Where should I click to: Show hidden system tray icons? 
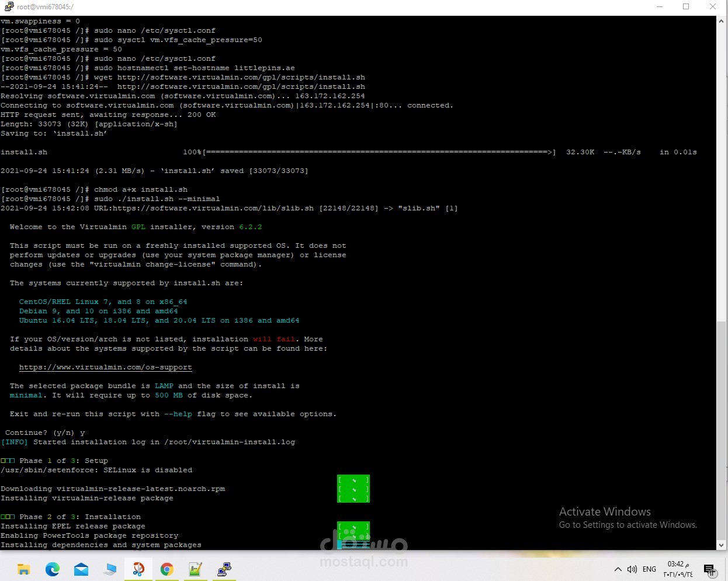tap(618, 569)
